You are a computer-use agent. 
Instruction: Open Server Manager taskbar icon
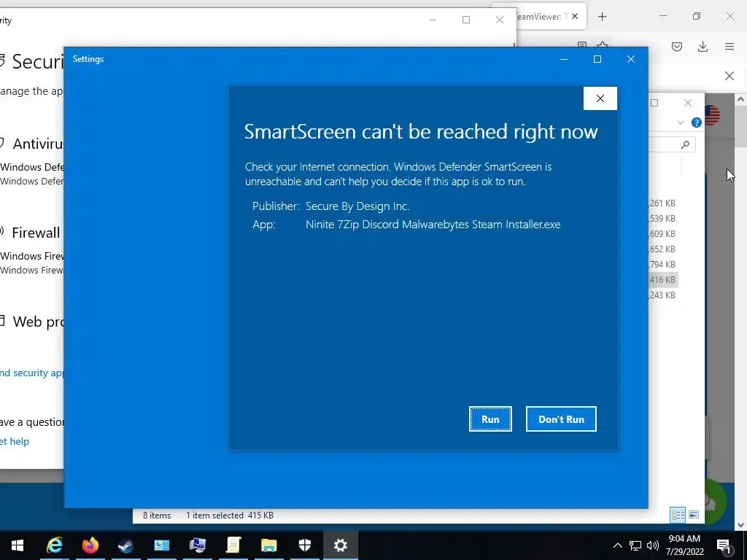click(161, 545)
